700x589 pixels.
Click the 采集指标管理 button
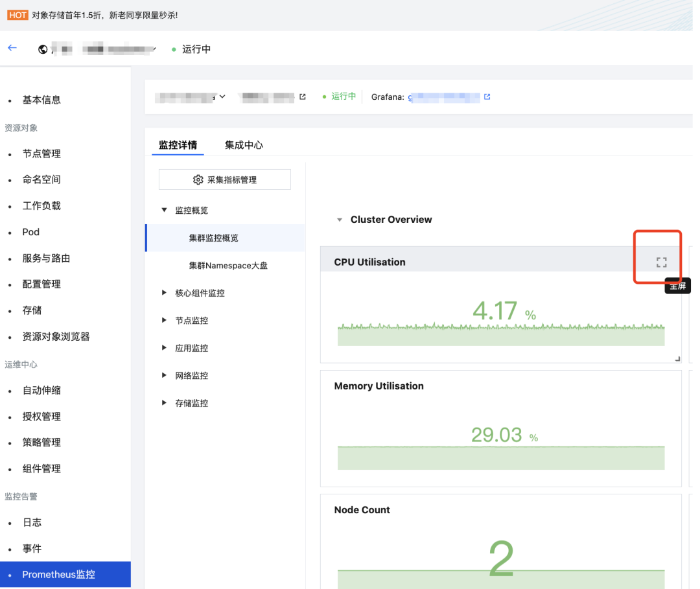(x=224, y=179)
